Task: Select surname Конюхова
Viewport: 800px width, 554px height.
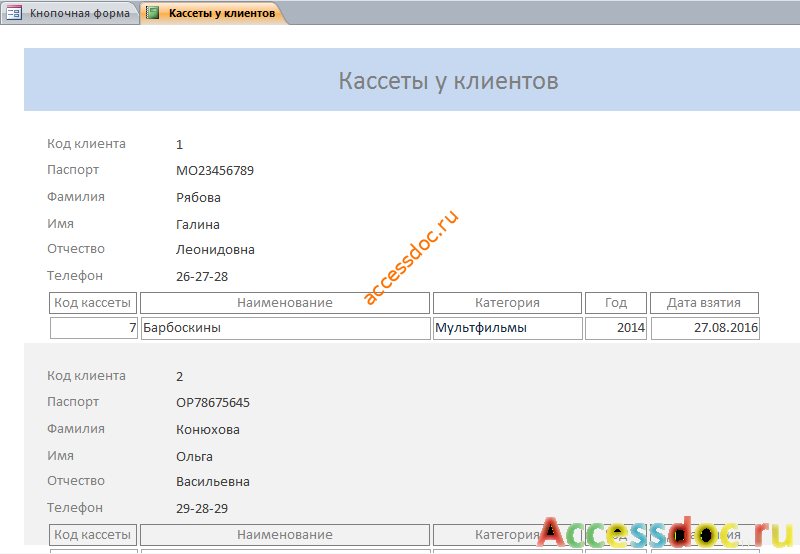Action: [208, 430]
